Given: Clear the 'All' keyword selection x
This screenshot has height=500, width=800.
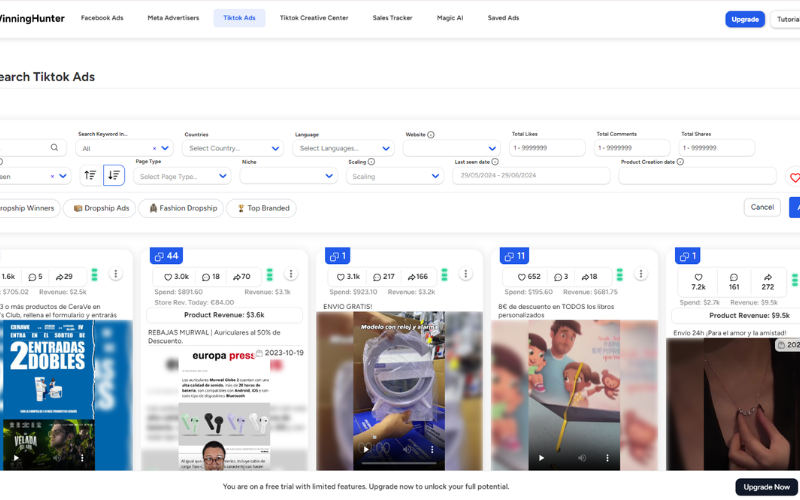Looking at the screenshot, I should (155, 148).
